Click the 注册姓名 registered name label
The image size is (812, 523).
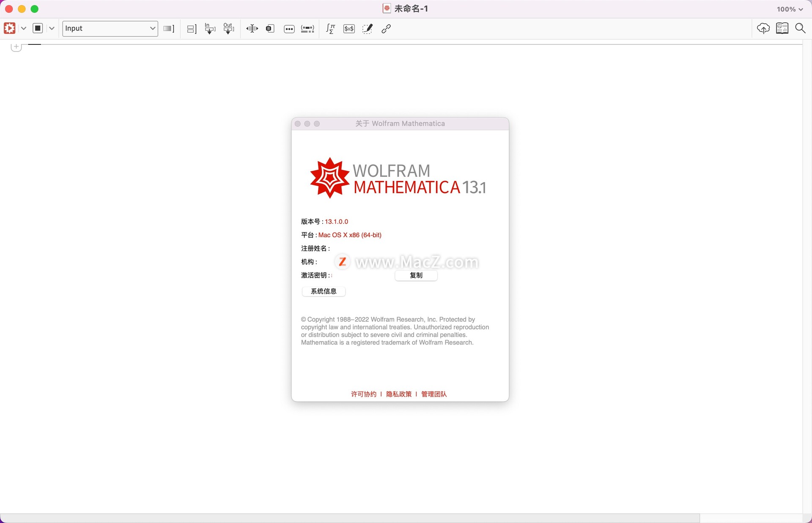[315, 248]
